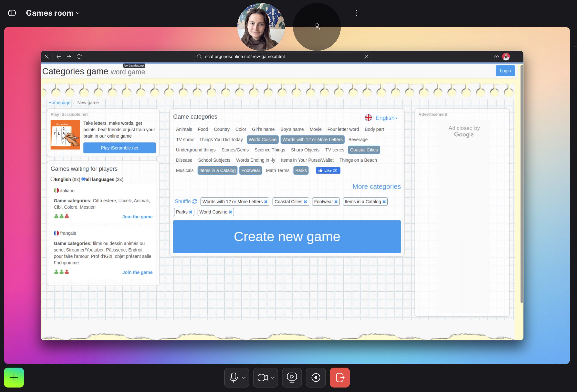Viewport: 577px width, 392px height.
Task: Click the screen share icon in toolbar
Action: 292,377
